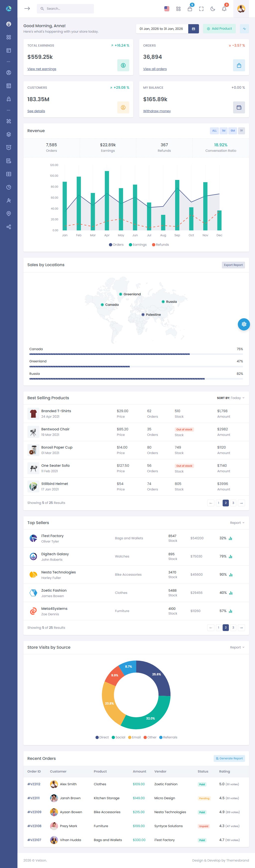This screenshot has height=868, width=255.
Task: Toggle the Referrals legend item in donut chart
Action: (x=168, y=737)
